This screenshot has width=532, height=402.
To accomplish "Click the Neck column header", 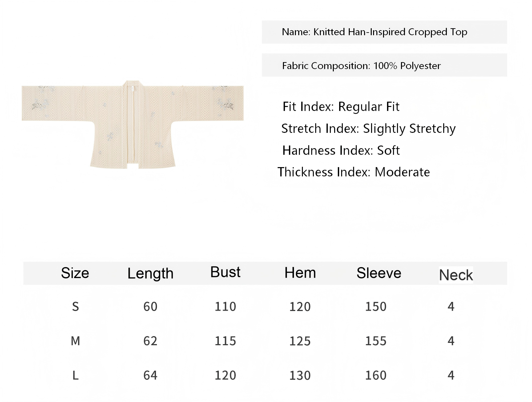I will click(x=456, y=275).
